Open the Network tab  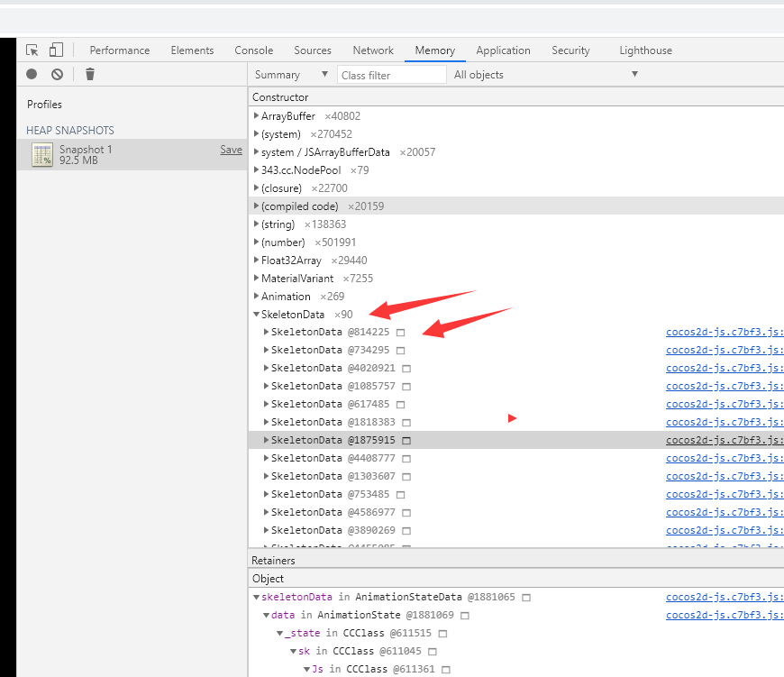tap(373, 50)
